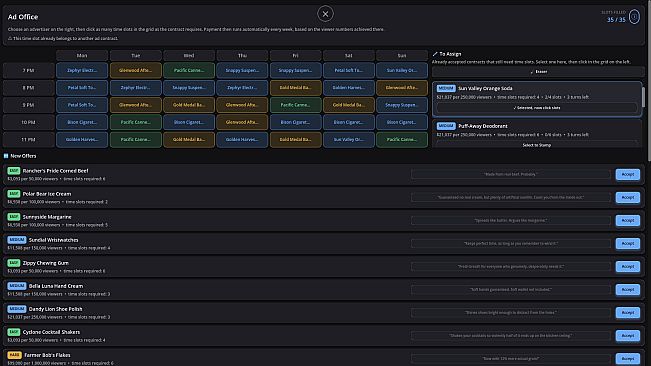
Task: Click the Sunday 11 PM Pacific Canne slot
Action: [x=402, y=140]
